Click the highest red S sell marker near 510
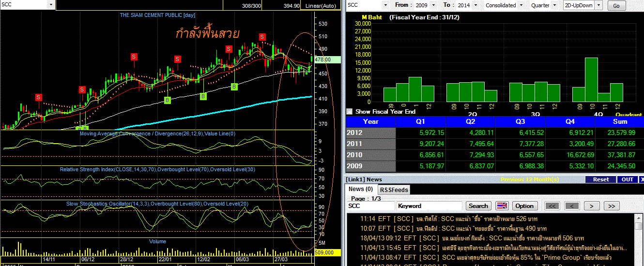This screenshot has width=644, height=266. (x=262, y=37)
